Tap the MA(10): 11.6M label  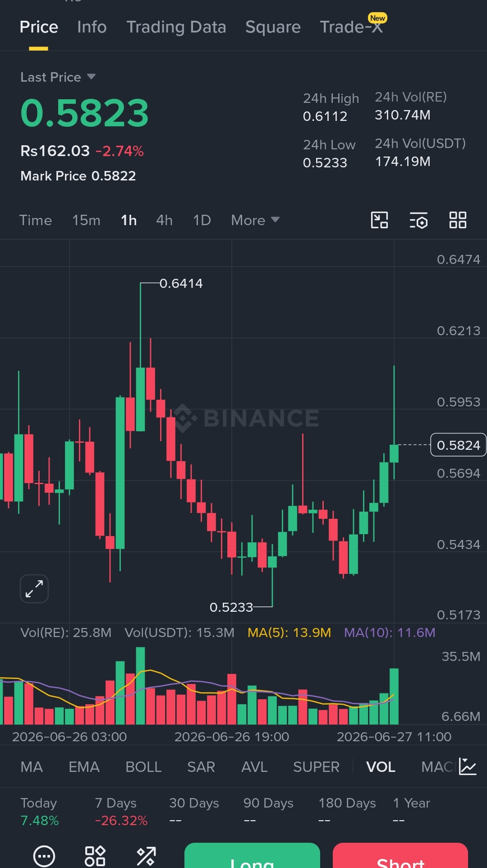point(390,633)
